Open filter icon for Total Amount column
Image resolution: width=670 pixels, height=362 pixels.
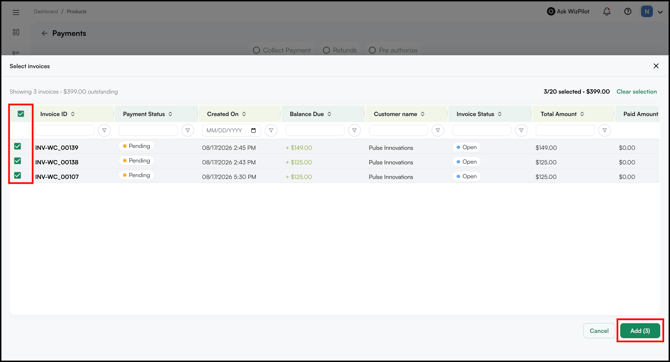(x=604, y=130)
